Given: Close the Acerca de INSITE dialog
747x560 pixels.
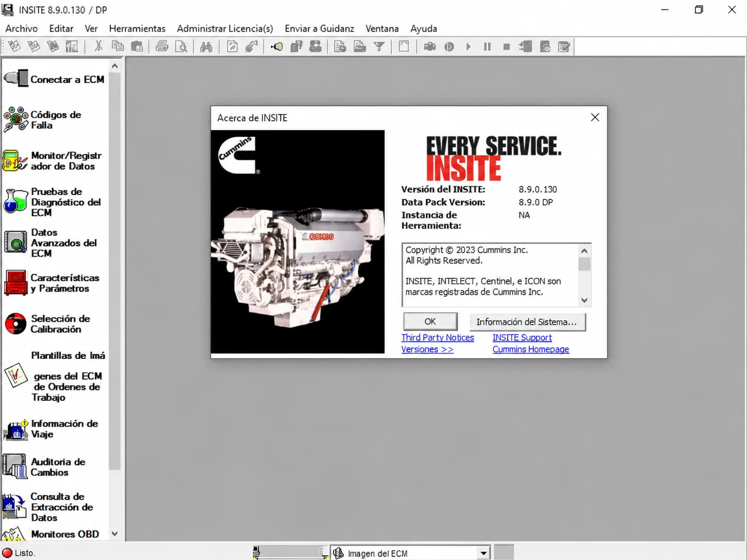Looking at the screenshot, I should 595,118.
